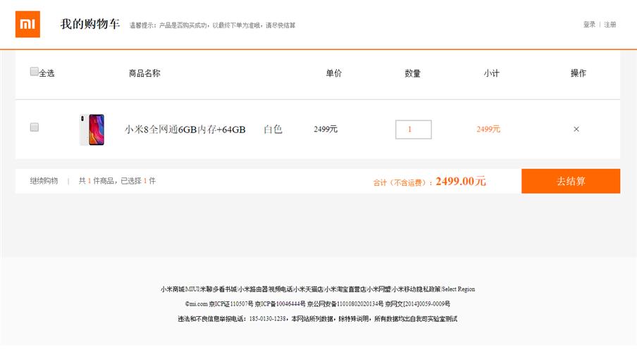
Task: Click the orange subtotal 2499元
Action: point(488,129)
